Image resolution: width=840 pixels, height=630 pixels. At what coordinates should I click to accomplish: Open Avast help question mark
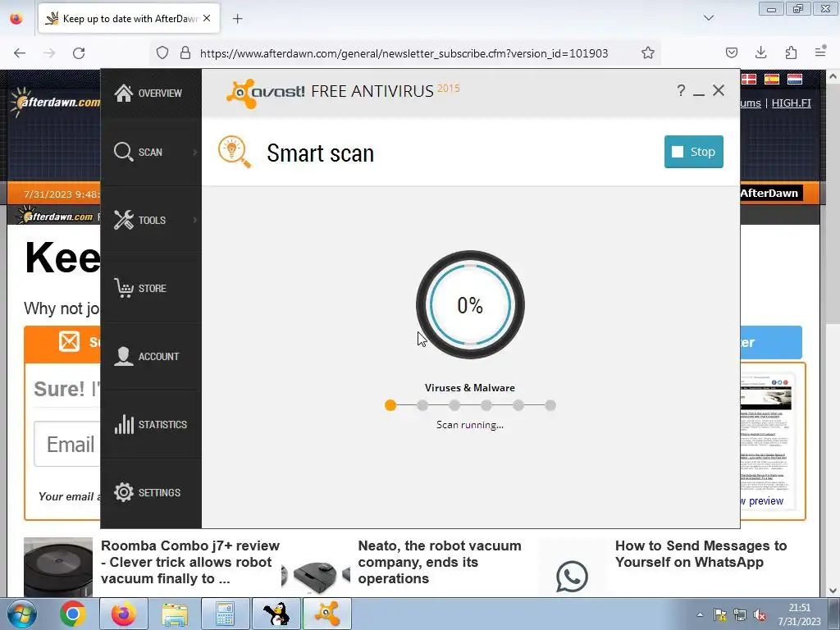pyautogui.click(x=681, y=90)
